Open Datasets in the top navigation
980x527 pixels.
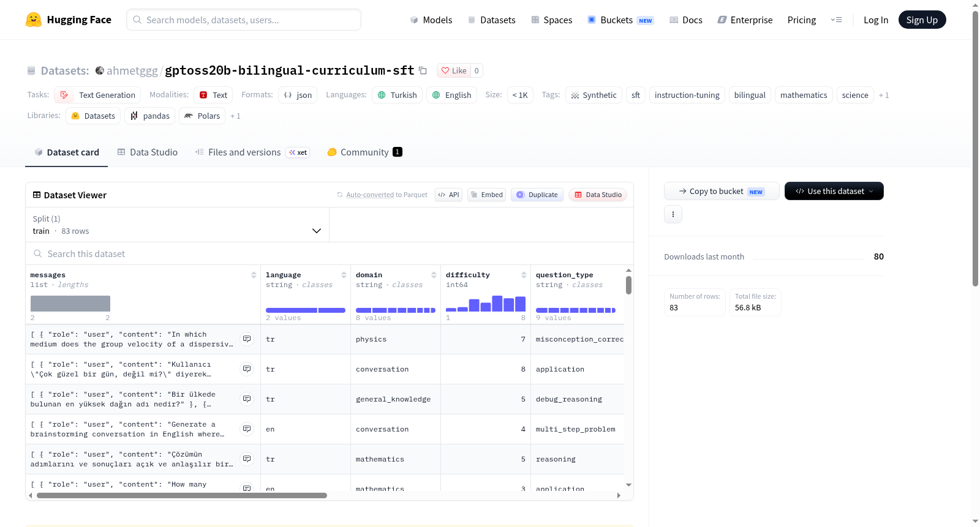pos(491,20)
